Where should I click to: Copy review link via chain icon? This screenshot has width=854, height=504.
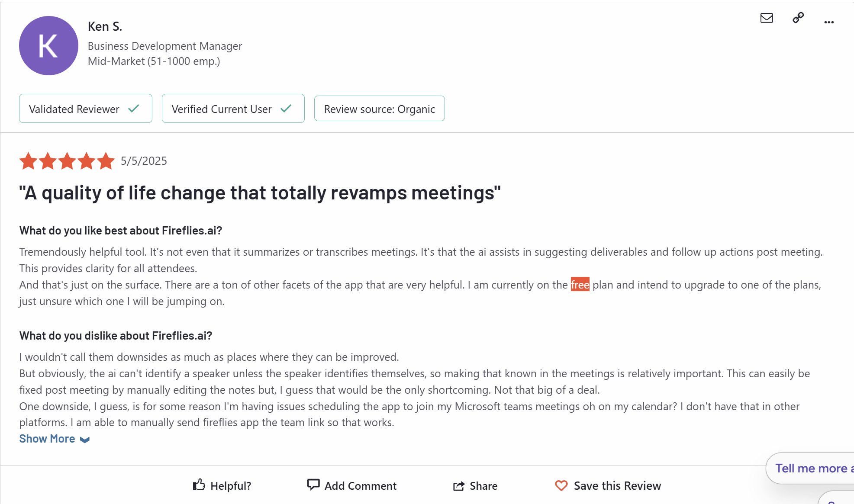coord(798,18)
